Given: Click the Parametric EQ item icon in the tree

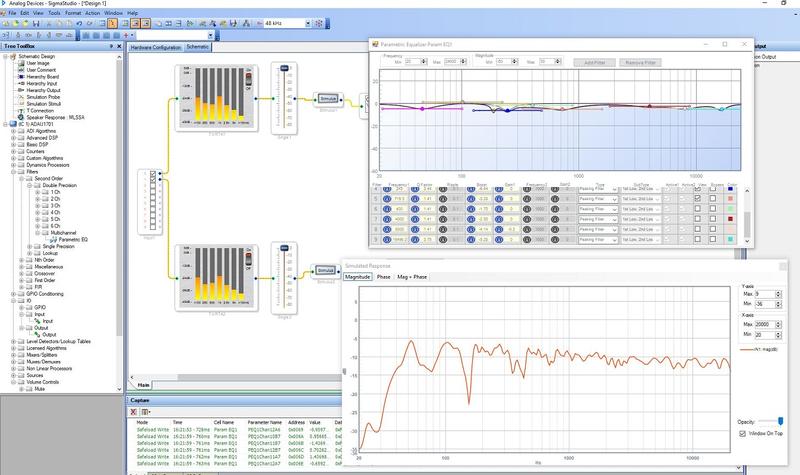Looking at the screenshot, I should point(53,240).
